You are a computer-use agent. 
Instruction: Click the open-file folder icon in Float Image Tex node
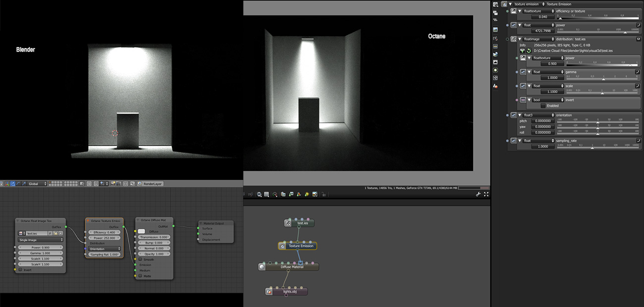point(55,233)
